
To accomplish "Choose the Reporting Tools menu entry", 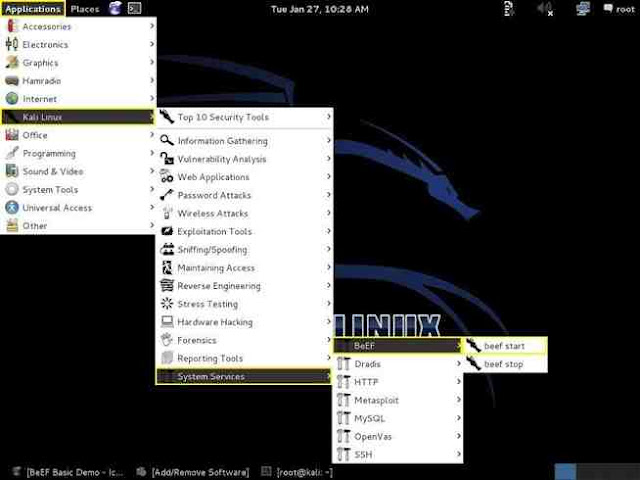I will 244,358.
